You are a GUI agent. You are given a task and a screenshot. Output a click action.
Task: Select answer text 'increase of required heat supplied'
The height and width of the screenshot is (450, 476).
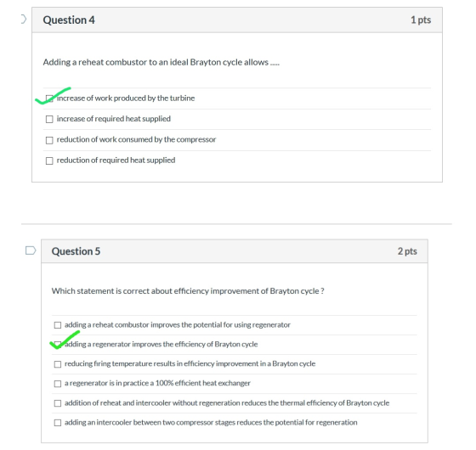pyautogui.click(x=114, y=119)
